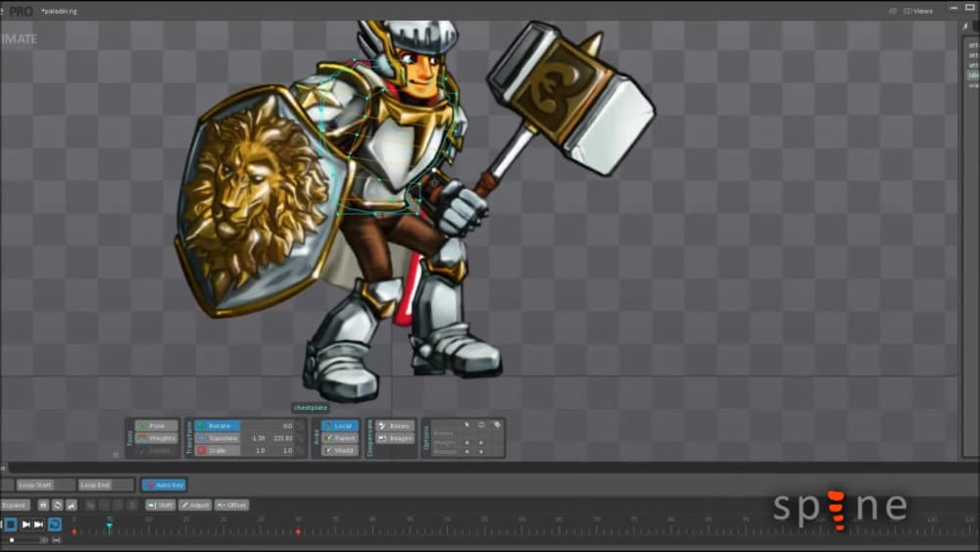
Task: Toggle bottom Options row selectable dot
Action: (x=466, y=451)
